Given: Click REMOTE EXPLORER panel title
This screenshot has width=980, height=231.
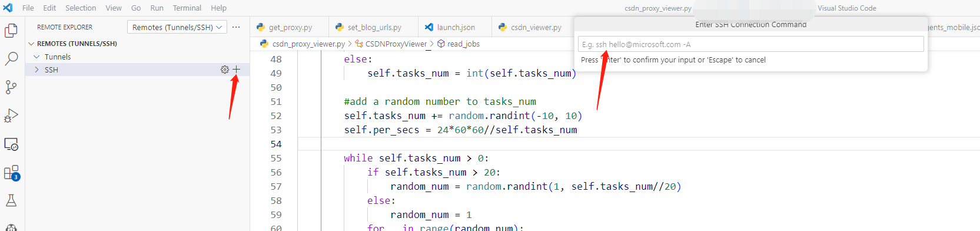Looking at the screenshot, I should click(65, 27).
